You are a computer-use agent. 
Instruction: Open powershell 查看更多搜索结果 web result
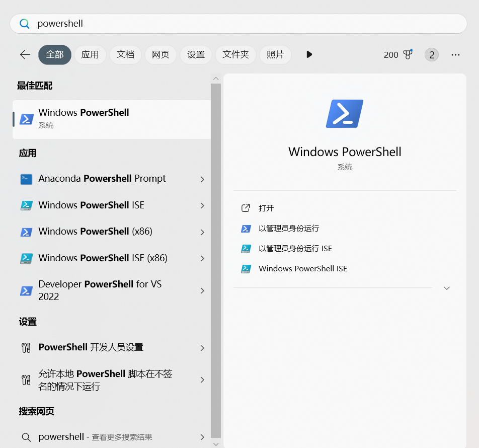pyautogui.click(x=112, y=437)
